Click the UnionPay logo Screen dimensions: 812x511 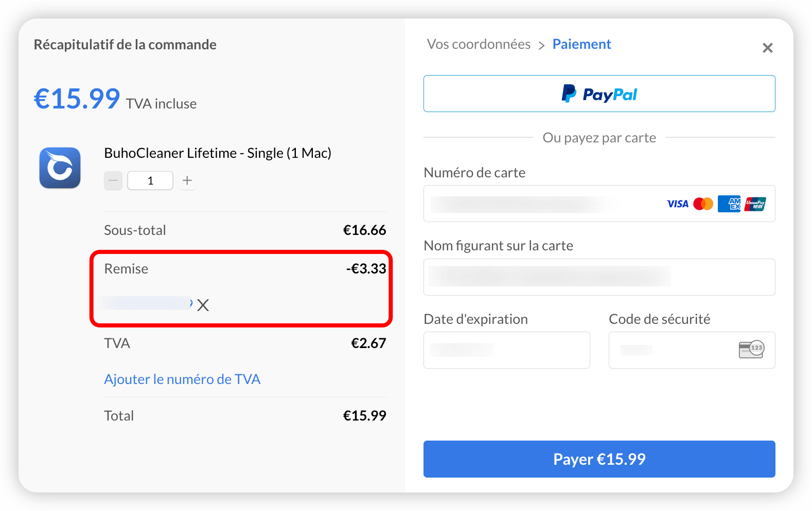click(x=755, y=204)
